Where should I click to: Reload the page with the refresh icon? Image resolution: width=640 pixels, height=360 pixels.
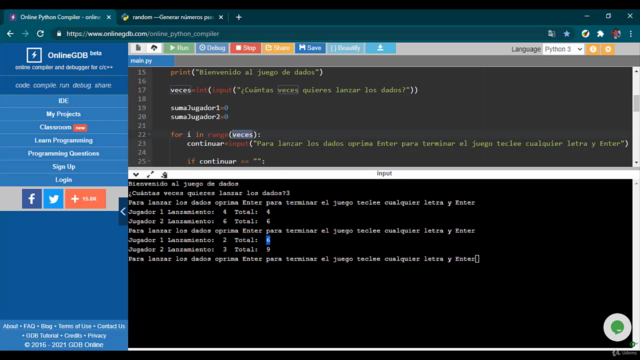(40, 34)
